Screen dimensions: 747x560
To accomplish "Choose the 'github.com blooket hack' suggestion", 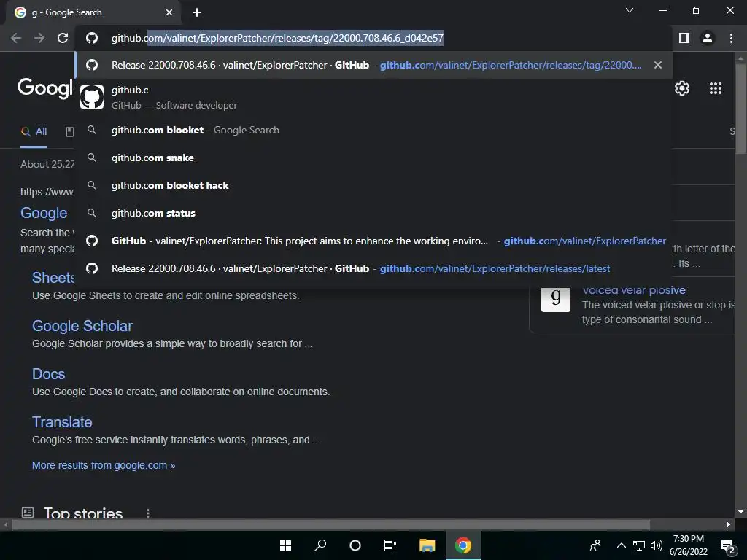I will click(373, 185).
